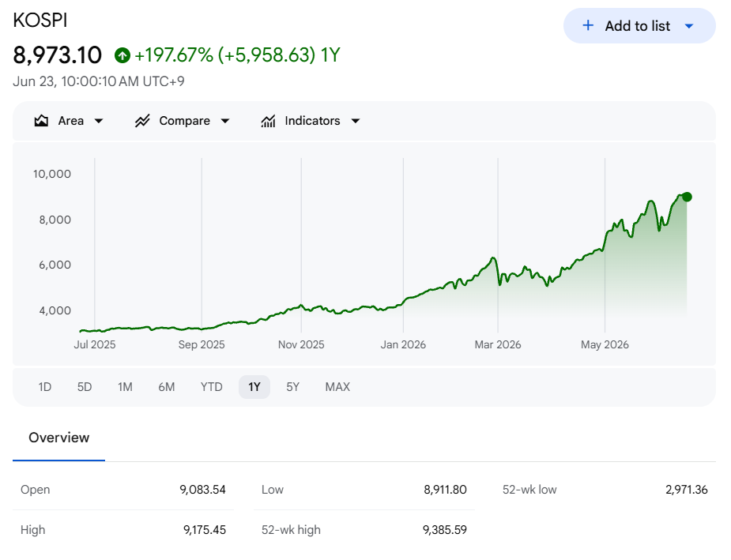
Task: Click the 52-wk low value 2,971.36
Action: [x=687, y=490]
